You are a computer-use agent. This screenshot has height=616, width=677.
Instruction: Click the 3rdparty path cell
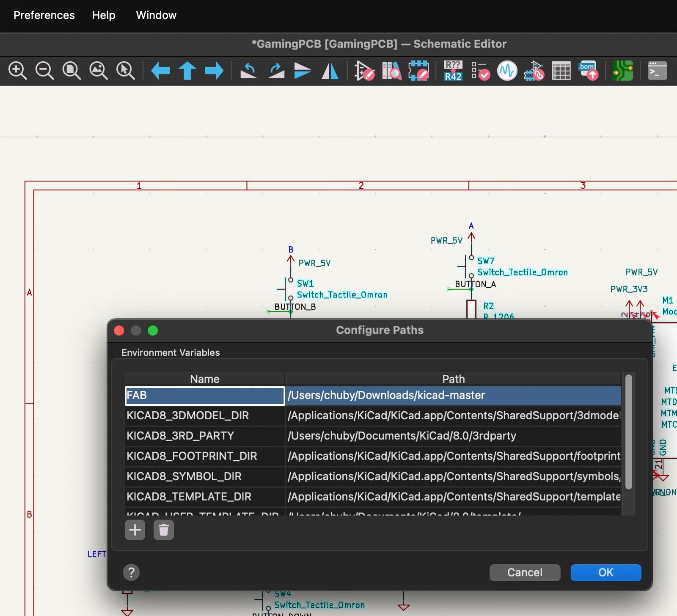pos(454,436)
